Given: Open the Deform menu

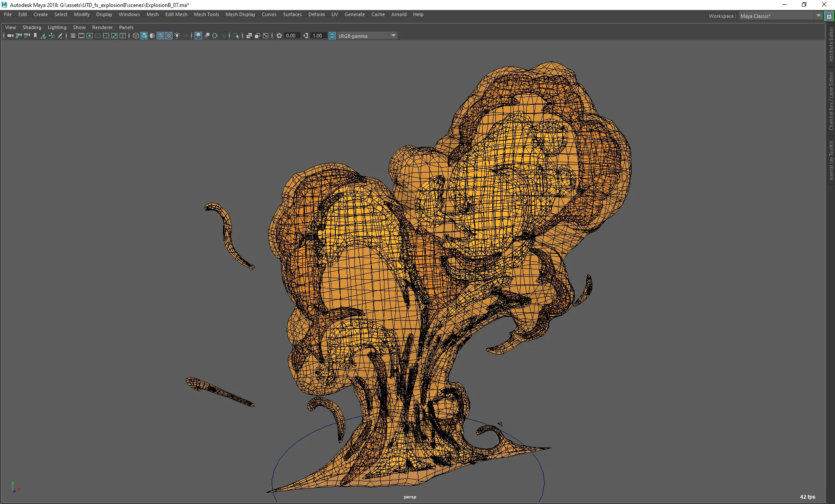Looking at the screenshot, I should pyautogui.click(x=317, y=14).
